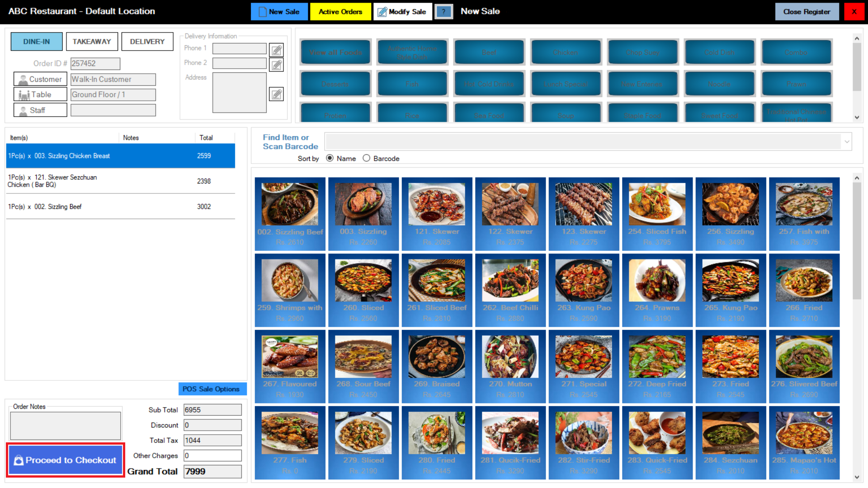Start a New Sale
The width and height of the screenshot is (868, 488).
279,12
